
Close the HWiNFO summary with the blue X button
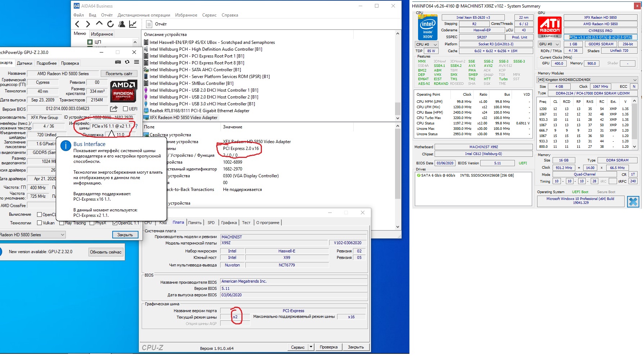[x=633, y=202]
